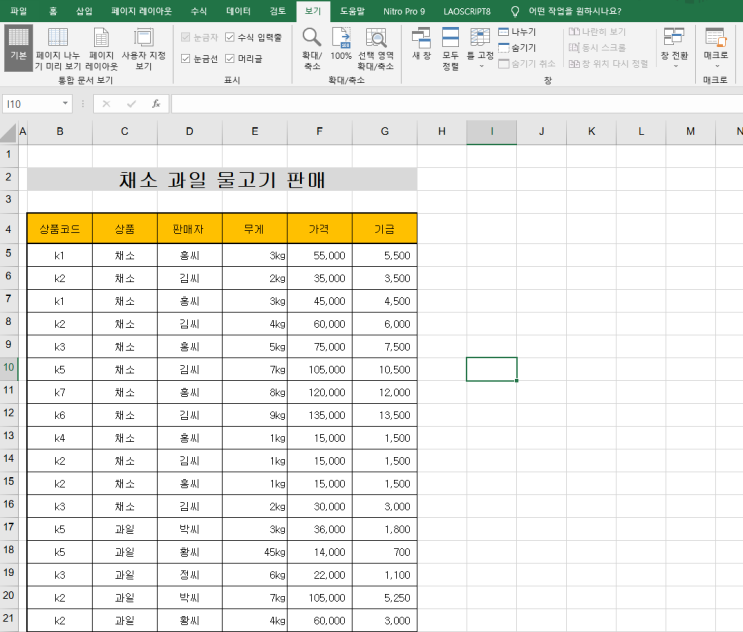Click the fx insert function icon

coord(156,104)
